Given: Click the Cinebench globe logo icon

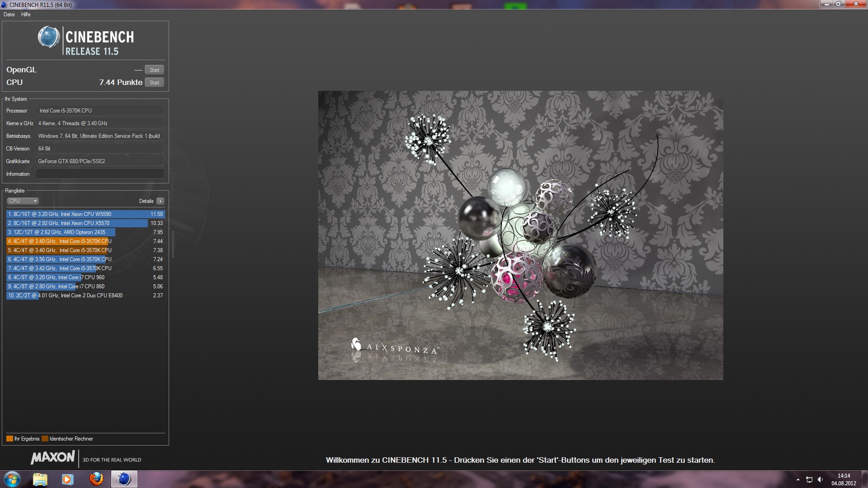Looking at the screenshot, I should point(48,37).
